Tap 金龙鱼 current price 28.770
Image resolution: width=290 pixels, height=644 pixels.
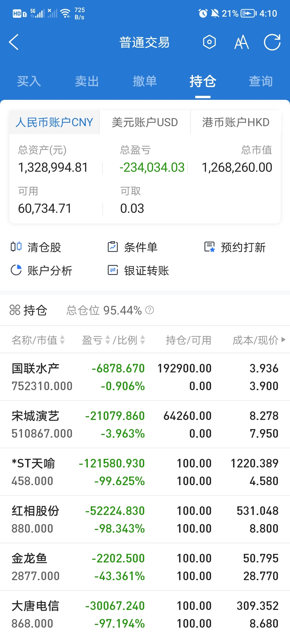coord(261,576)
